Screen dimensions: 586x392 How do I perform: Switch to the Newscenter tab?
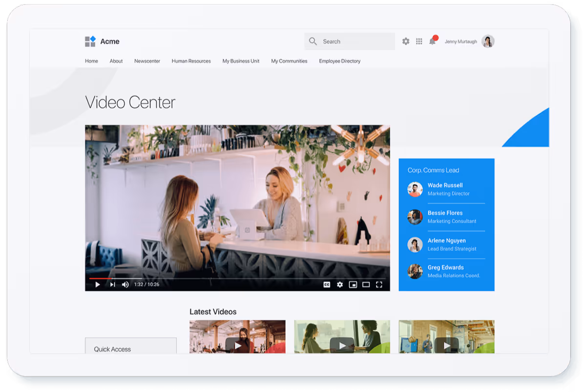(147, 61)
